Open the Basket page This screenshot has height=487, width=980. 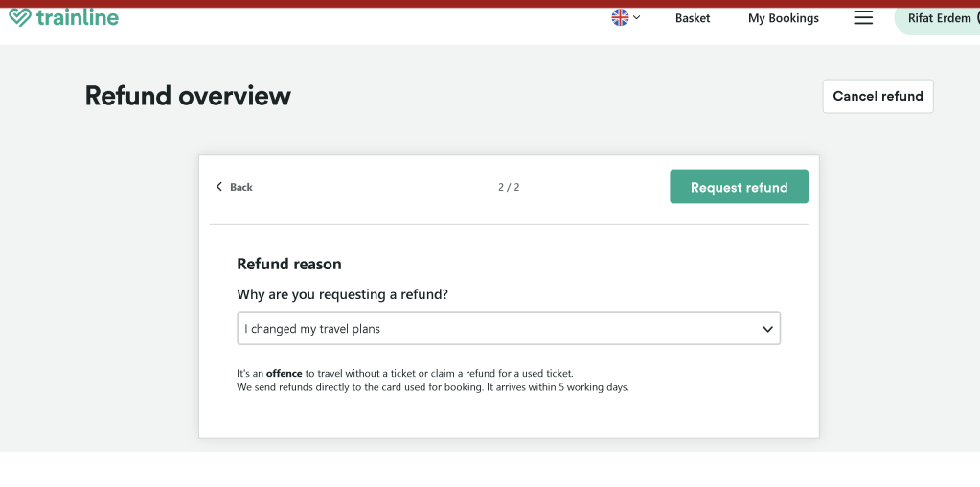click(x=693, y=18)
